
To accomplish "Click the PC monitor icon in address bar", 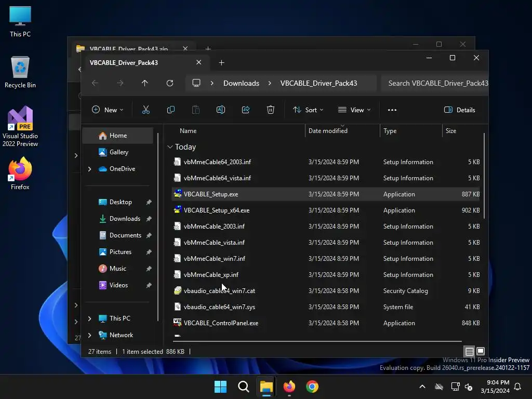I will (196, 83).
